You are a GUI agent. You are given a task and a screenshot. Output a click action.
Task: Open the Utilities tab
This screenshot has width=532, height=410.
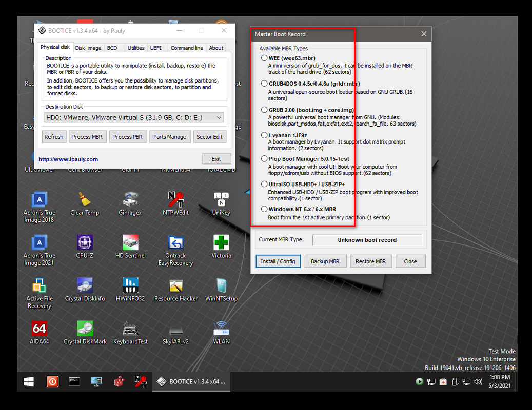[136, 48]
